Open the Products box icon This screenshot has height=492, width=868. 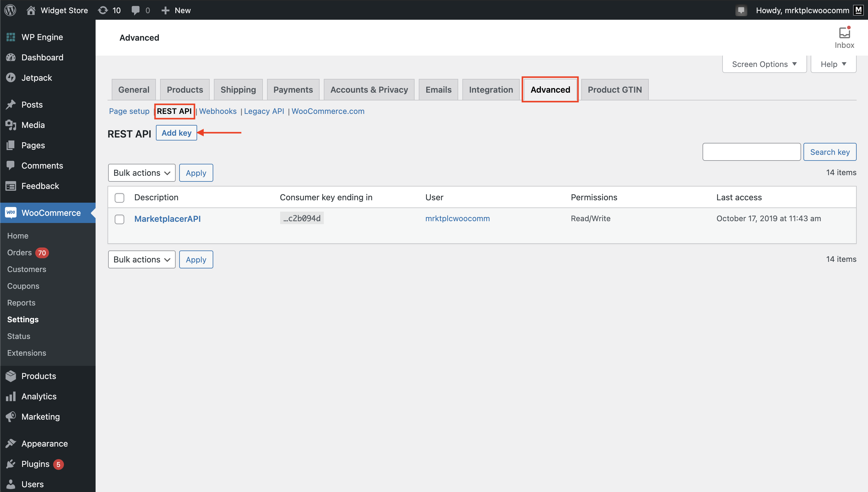pyautogui.click(x=11, y=376)
